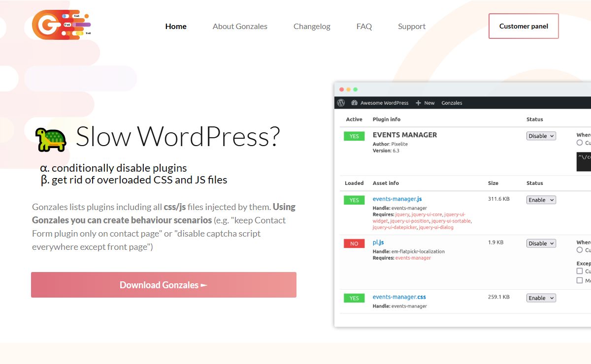Open the pl.js asset link

click(378, 243)
